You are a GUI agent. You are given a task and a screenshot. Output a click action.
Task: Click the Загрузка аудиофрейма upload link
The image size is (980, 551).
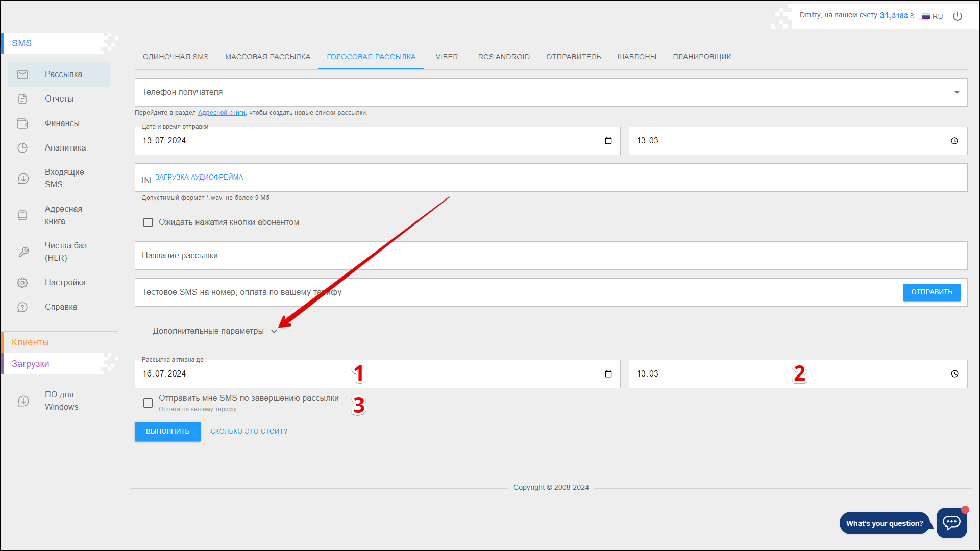199,177
